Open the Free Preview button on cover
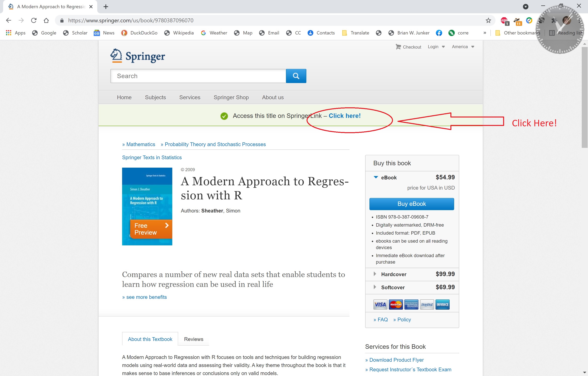 pos(151,229)
